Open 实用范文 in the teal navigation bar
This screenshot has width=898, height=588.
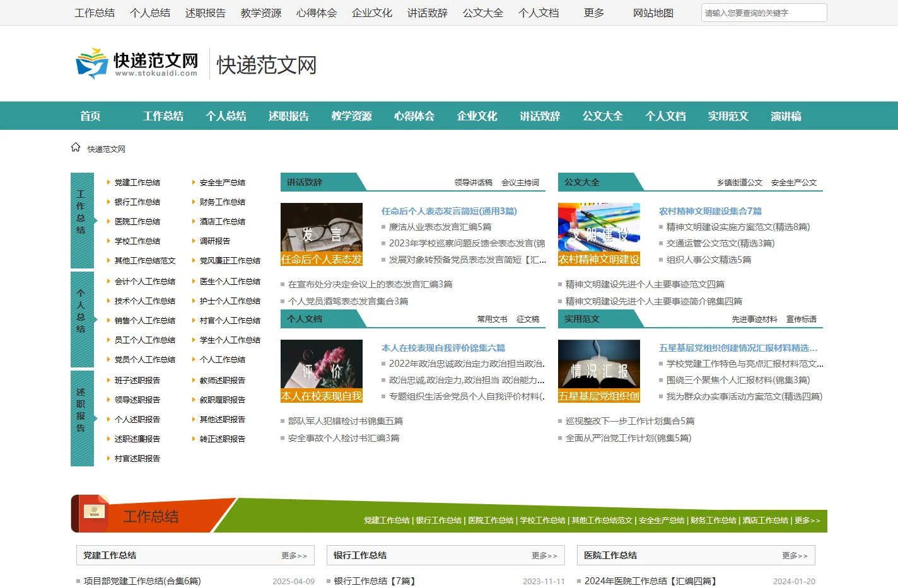click(728, 116)
